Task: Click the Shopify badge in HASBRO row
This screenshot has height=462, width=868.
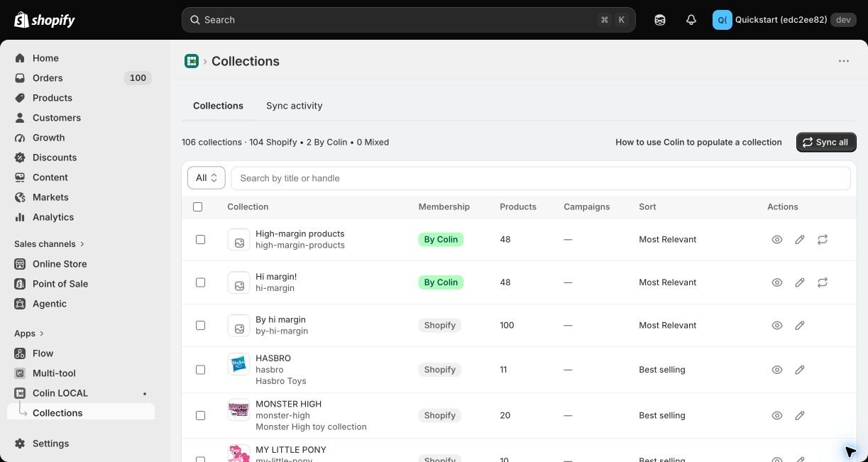Action: click(x=440, y=370)
